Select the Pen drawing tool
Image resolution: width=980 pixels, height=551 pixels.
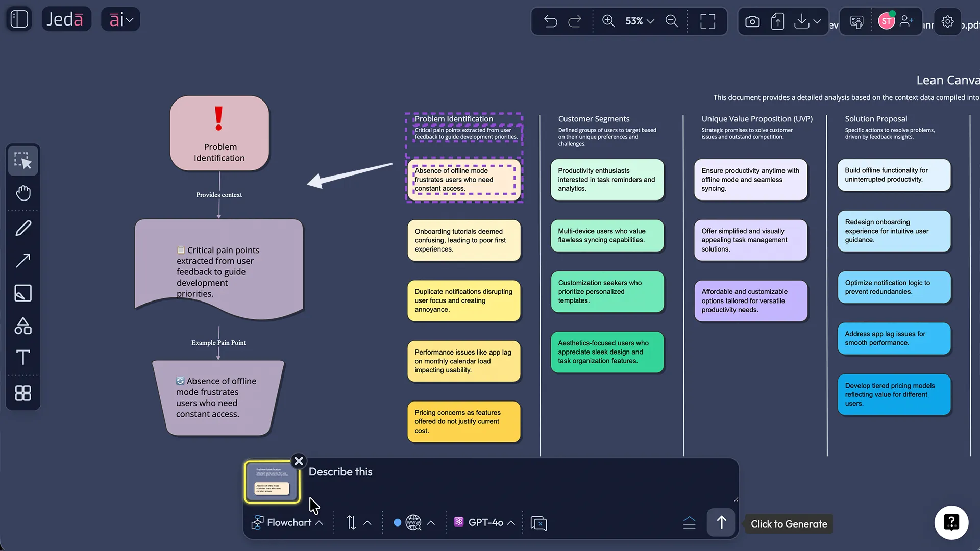tap(22, 228)
